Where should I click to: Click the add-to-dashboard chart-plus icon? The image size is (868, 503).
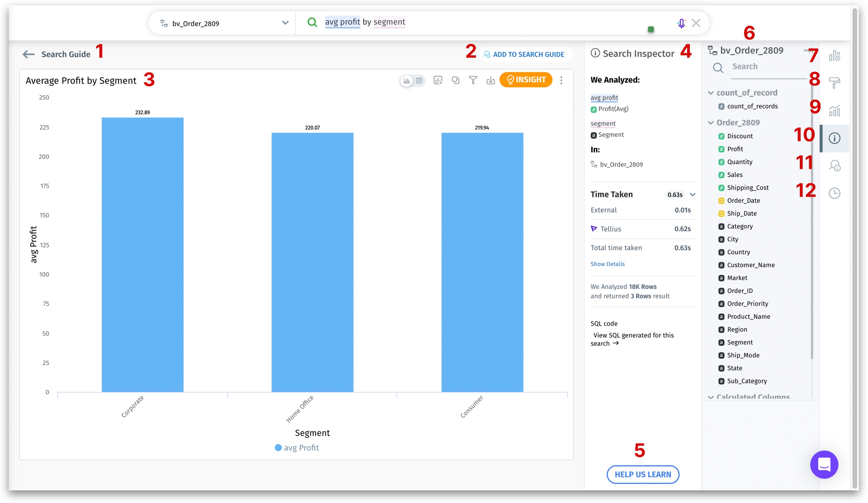click(438, 80)
